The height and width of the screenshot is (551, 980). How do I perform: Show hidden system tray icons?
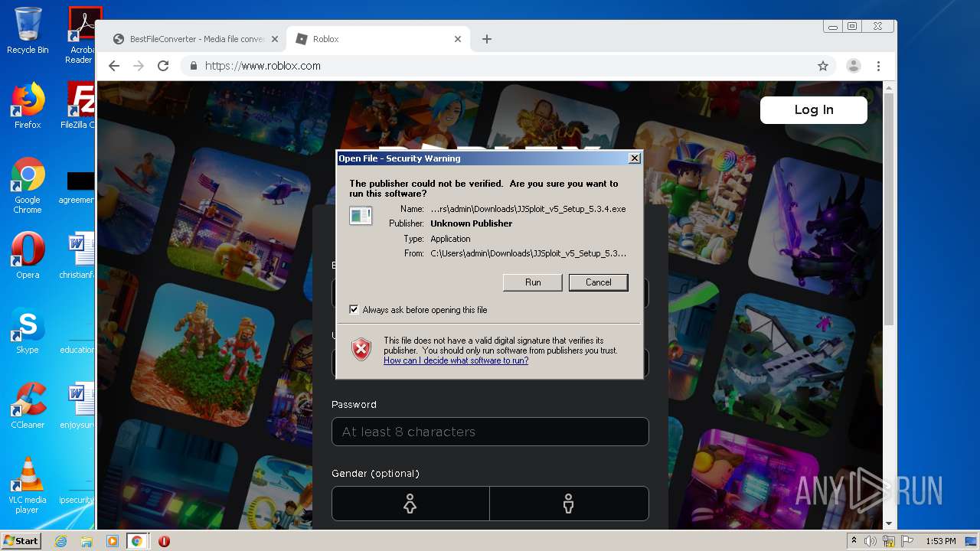click(854, 541)
